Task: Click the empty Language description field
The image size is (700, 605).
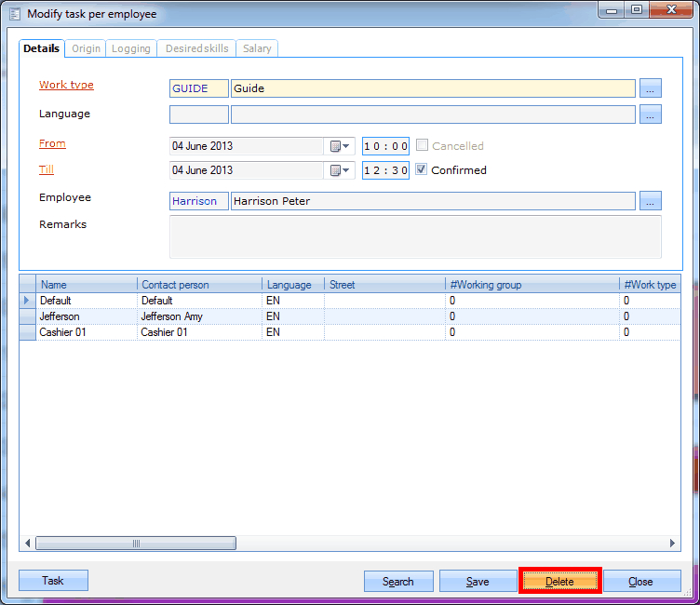Action: pyautogui.click(x=433, y=114)
